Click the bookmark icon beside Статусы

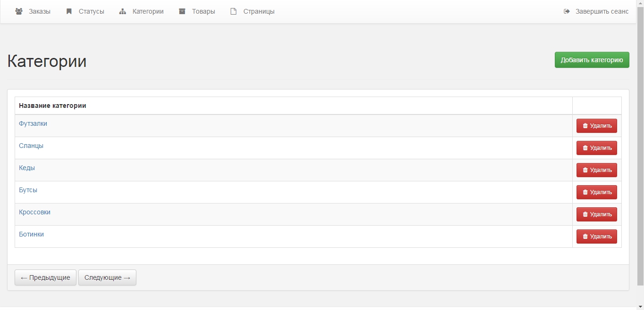[69, 11]
